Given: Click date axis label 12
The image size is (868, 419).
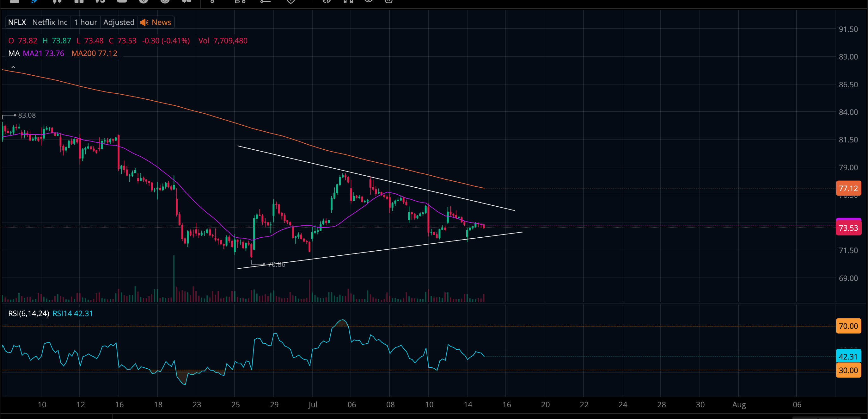Looking at the screenshot, I should pos(81,404).
